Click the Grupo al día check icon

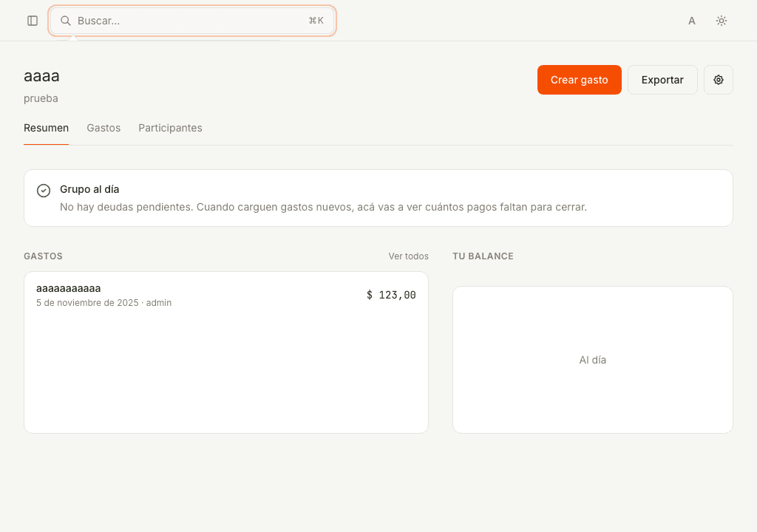(44, 191)
